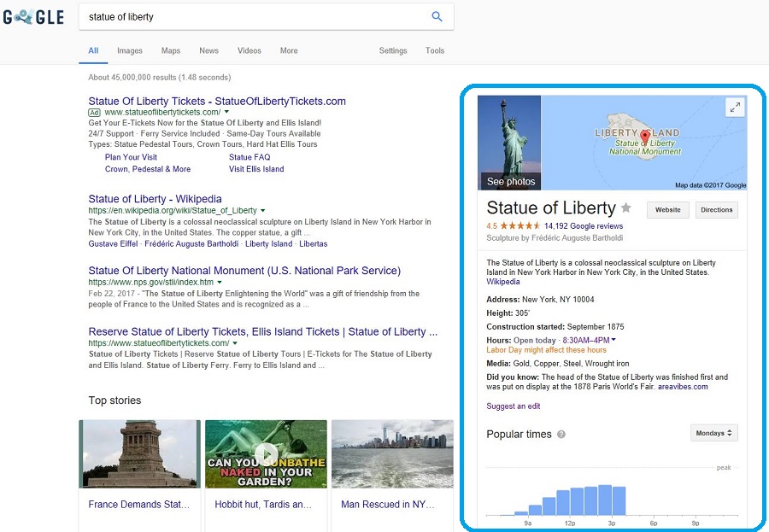Image resolution: width=769 pixels, height=532 pixels.
Task: Open the France Demands Statue story thumbnail
Action: 140,453
